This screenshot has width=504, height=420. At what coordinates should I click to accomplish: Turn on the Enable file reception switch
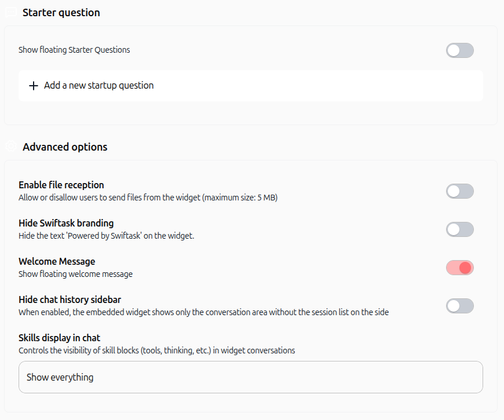point(459,191)
